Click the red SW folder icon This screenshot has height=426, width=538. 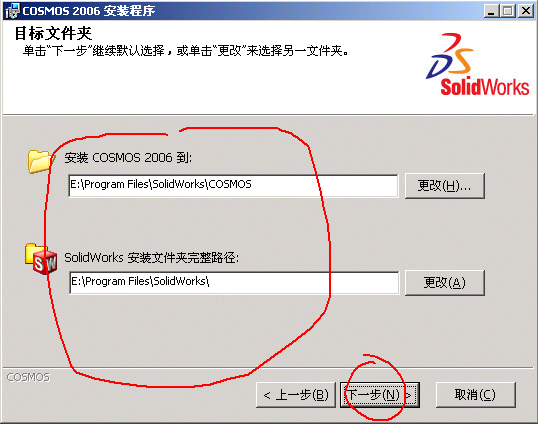[x=41, y=259]
